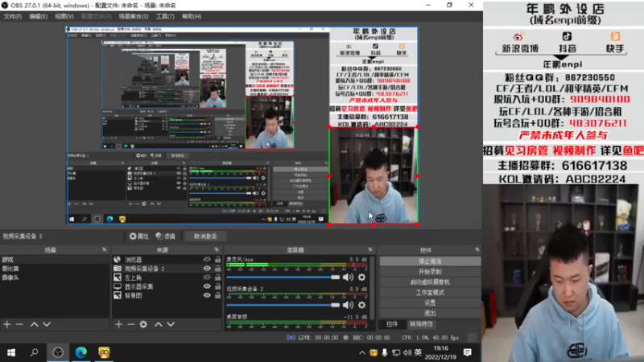Add a new scene with plus icon

coord(7,324)
